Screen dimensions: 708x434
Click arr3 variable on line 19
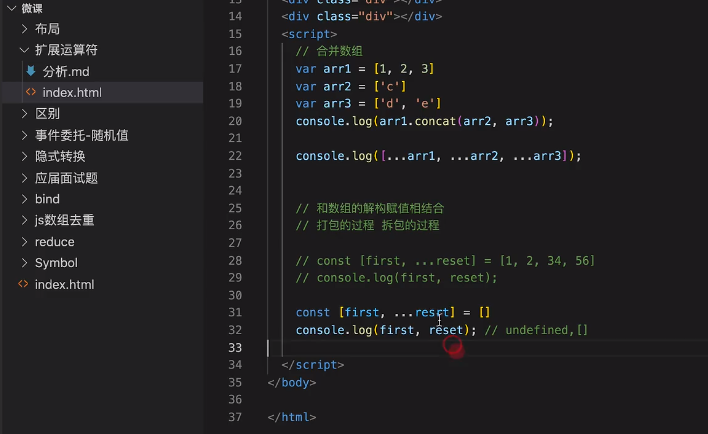(337, 103)
